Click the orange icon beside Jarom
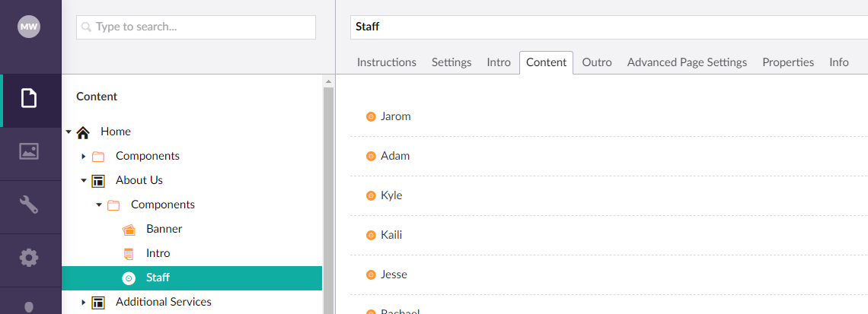The image size is (868, 314). point(371,116)
